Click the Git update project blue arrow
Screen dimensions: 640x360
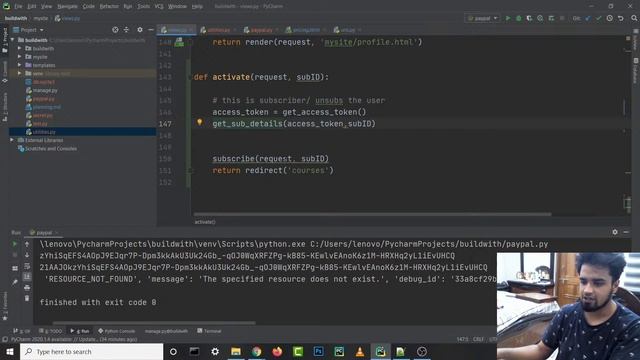pyautogui.click(x=588, y=18)
